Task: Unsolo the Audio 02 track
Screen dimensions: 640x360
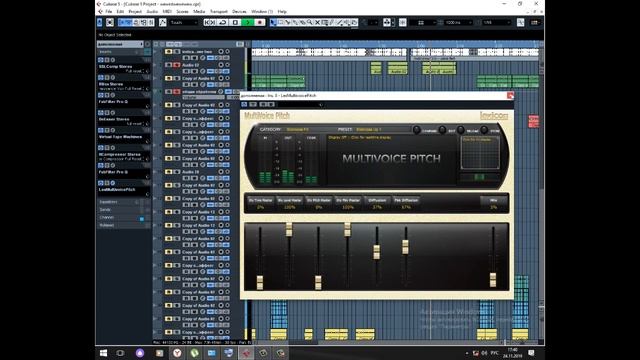Action: [177, 65]
